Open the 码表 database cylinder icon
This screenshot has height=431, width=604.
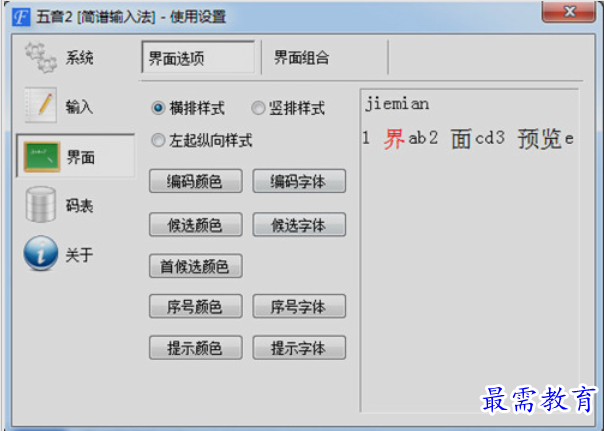[x=41, y=205]
